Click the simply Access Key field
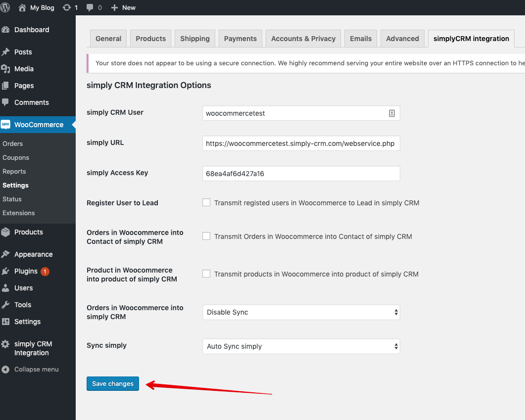Image resolution: width=525 pixels, height=420 pixels. pos(301,174)
